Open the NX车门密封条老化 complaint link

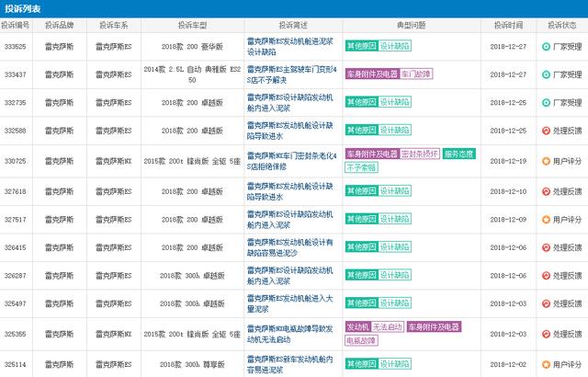point(292,161)
